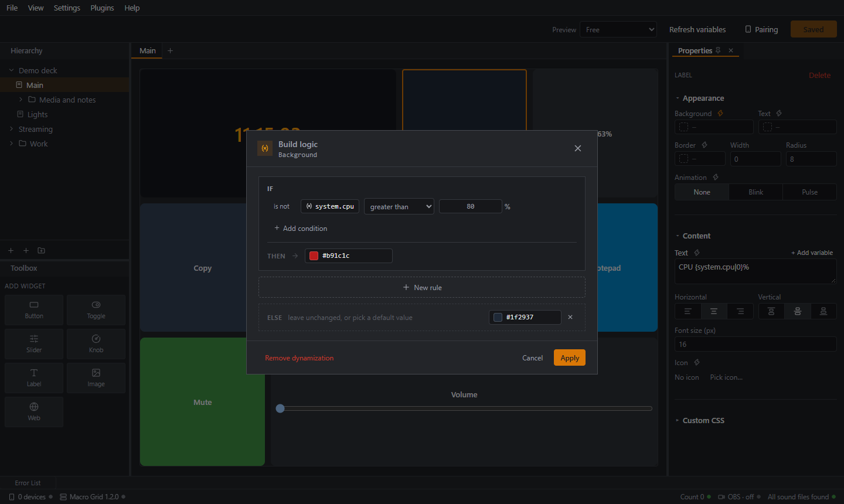The height and width of the screenshot is (504, 844).
Task: Add the Image widget from the Toolbox
Action: coord(96,377)
